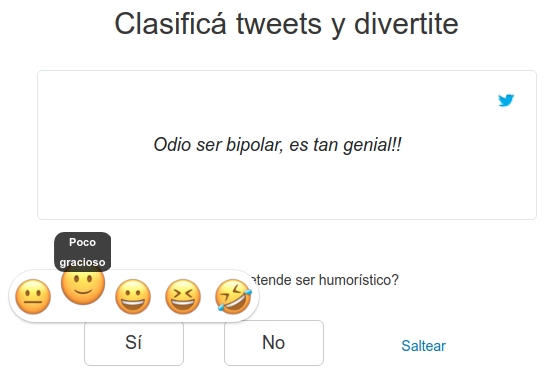The height and width of the screenshot is (375, 550).
Task: Click the tweet text 'Odio ser bipolar'
Action: coord(217,145)
